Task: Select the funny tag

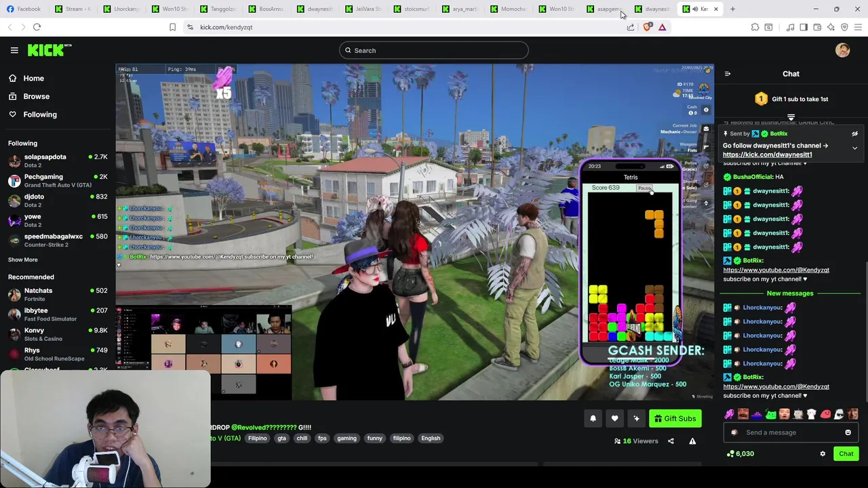Action: pos(375,439)
